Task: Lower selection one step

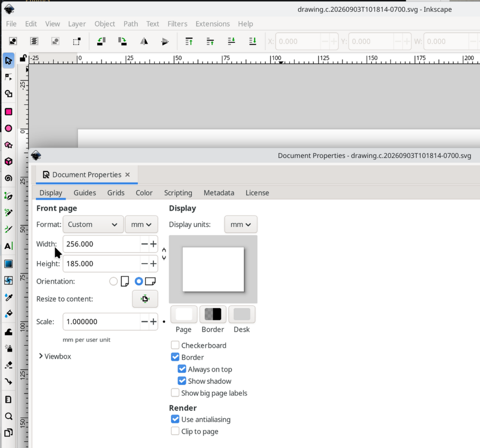Action: pyautogui.click(x=231, y=41)
